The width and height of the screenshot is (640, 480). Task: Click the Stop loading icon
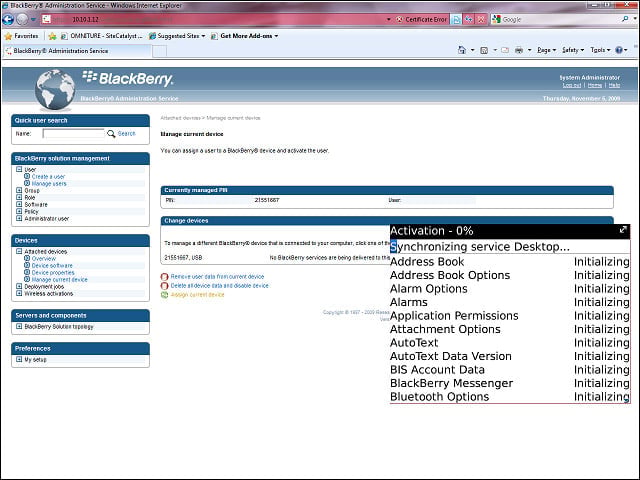[x=481, y=19]
